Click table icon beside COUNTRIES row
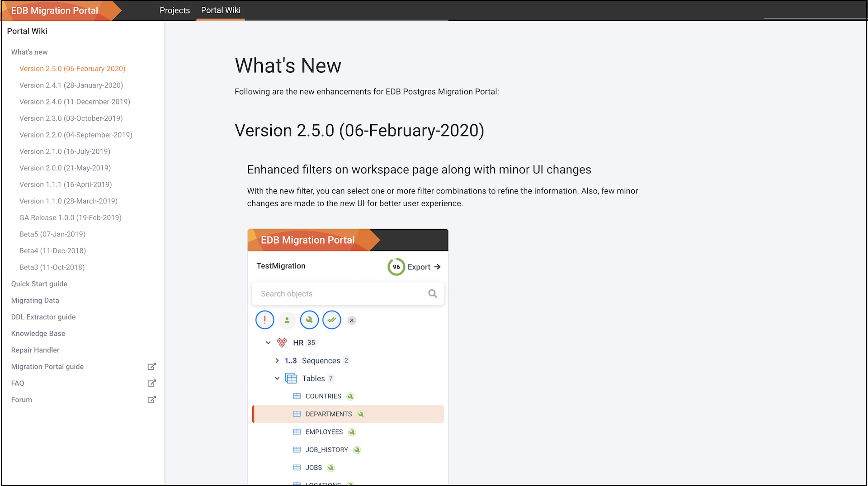 pyautogui.click(x=297, y=396)
